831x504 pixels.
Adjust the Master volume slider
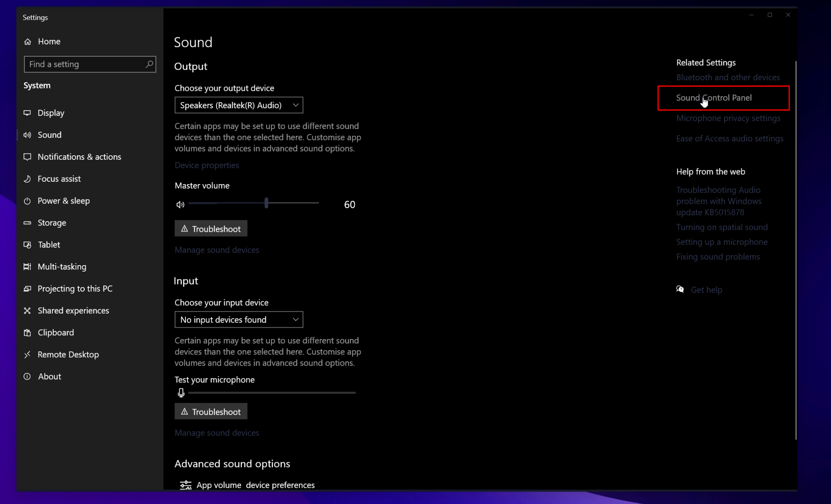[266, 203]
